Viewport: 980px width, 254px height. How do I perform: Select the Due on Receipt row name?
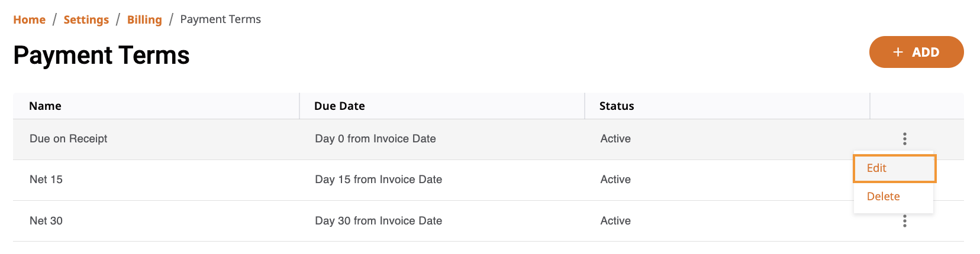(x=69, y=139)
